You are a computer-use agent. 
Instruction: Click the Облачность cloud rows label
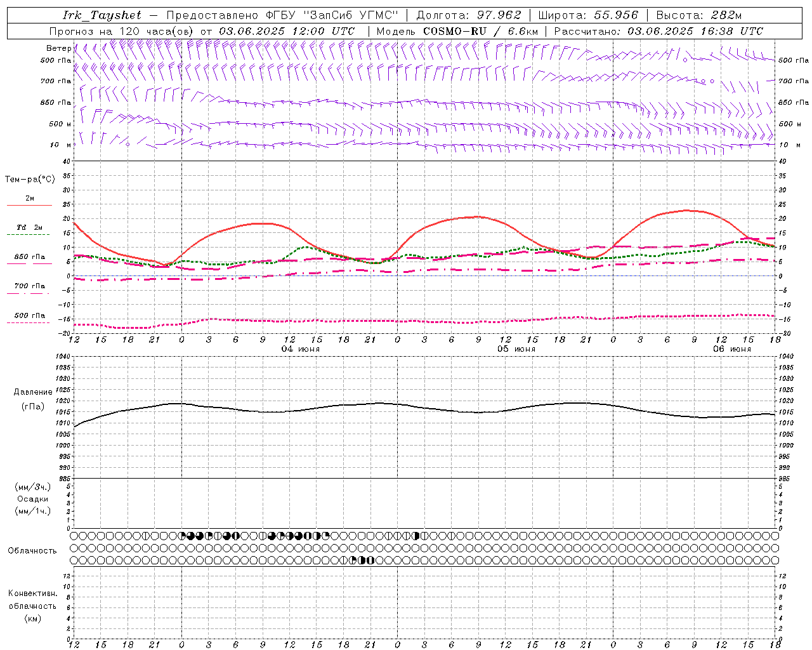click(32, 551)
